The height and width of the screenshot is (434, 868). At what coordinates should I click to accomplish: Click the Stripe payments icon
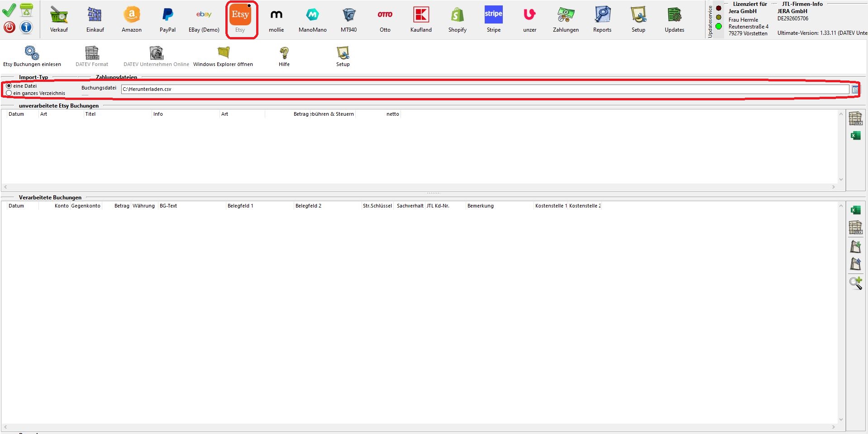(493, 16)
